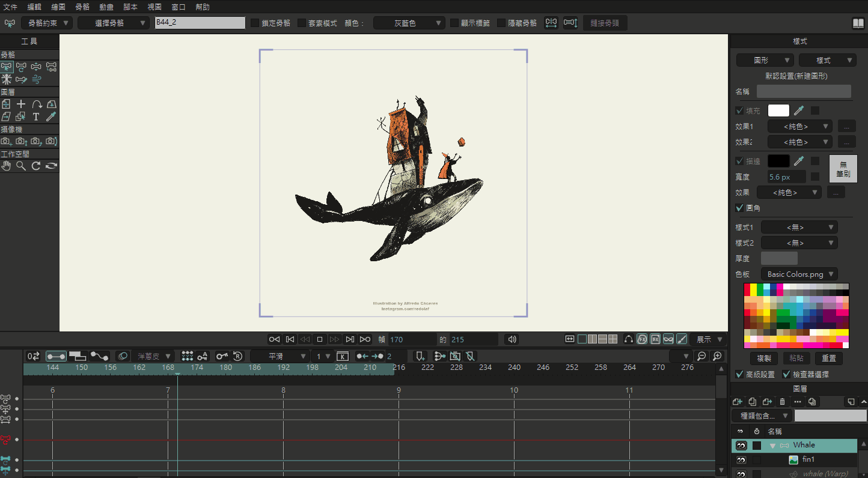
Task: Hide the fin1 layer
Action: point(741,460)
